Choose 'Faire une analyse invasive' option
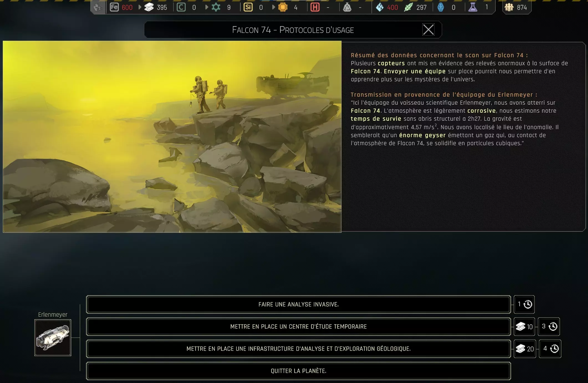Image resolution: width=588 pixels, height=383 pixels. [x=298, y=304]
